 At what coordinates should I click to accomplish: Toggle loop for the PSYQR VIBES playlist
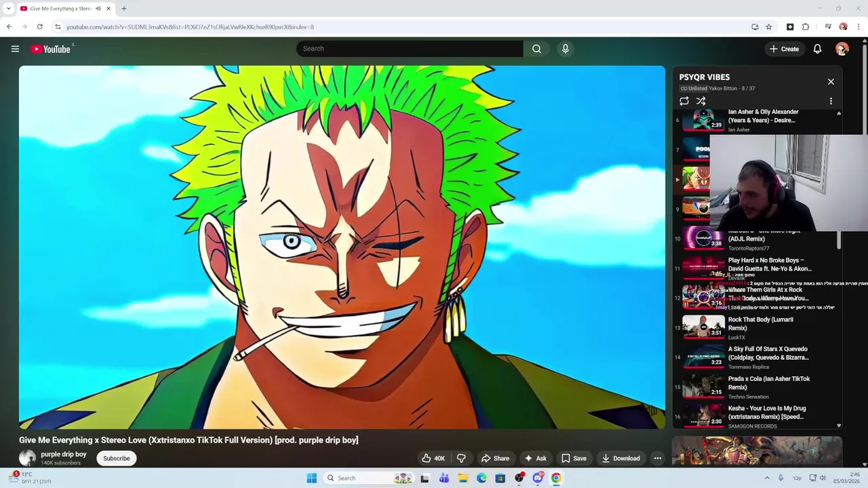tap(684, 101)
